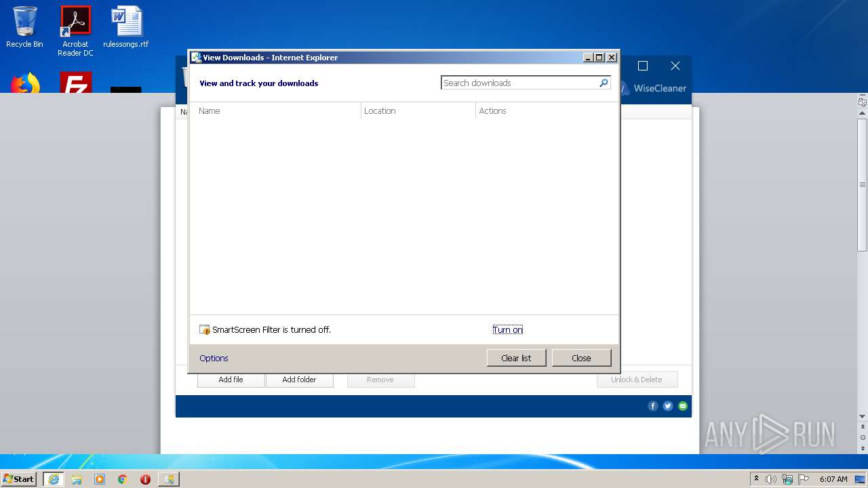Click the Word scrollbar up arrow
Screen dimensions: 868x488
pyautogui.click(x=863, y=113)
